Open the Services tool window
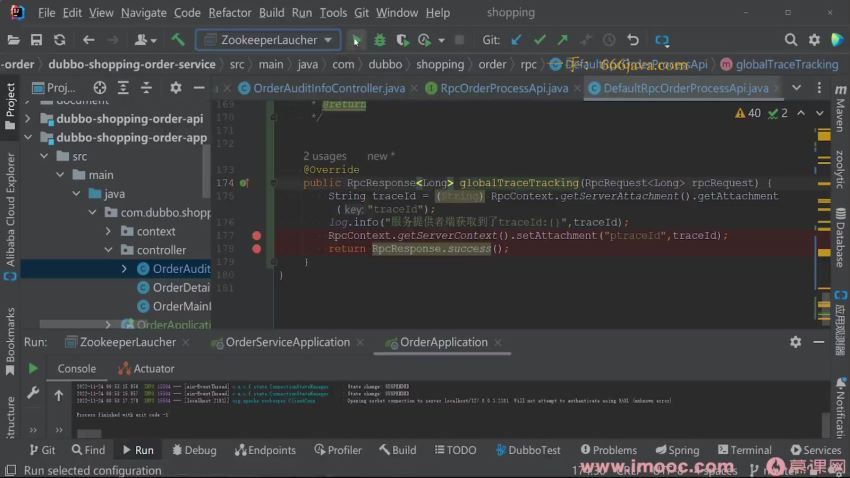This screenshot has height=478, width=850. (816, 450)
